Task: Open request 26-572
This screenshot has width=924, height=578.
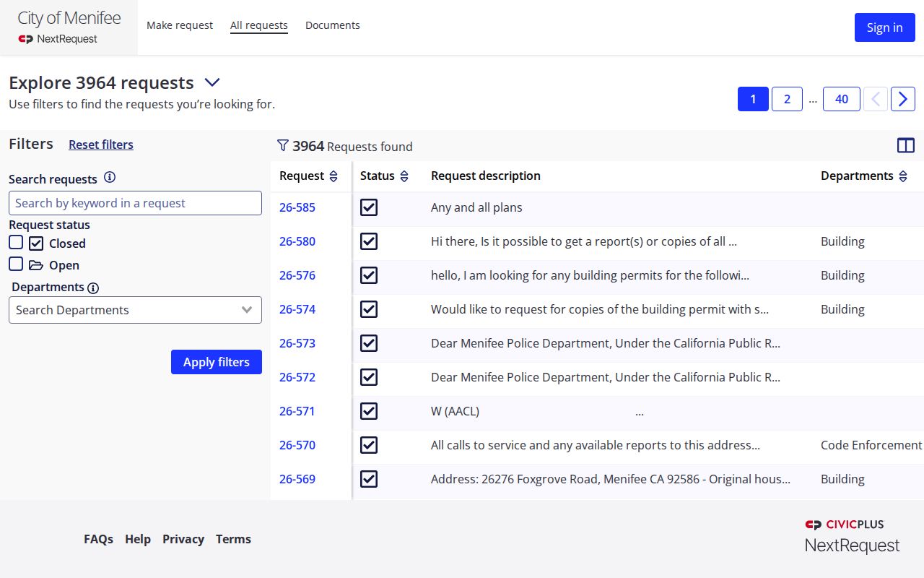Action: coord(297,377)
